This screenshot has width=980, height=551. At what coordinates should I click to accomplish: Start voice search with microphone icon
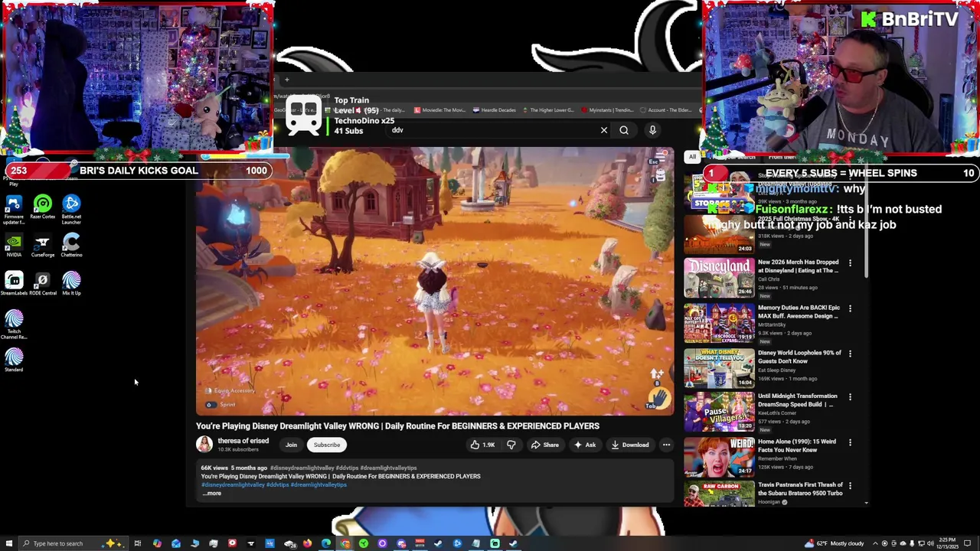pyautogui.click(x=652, y=130)
